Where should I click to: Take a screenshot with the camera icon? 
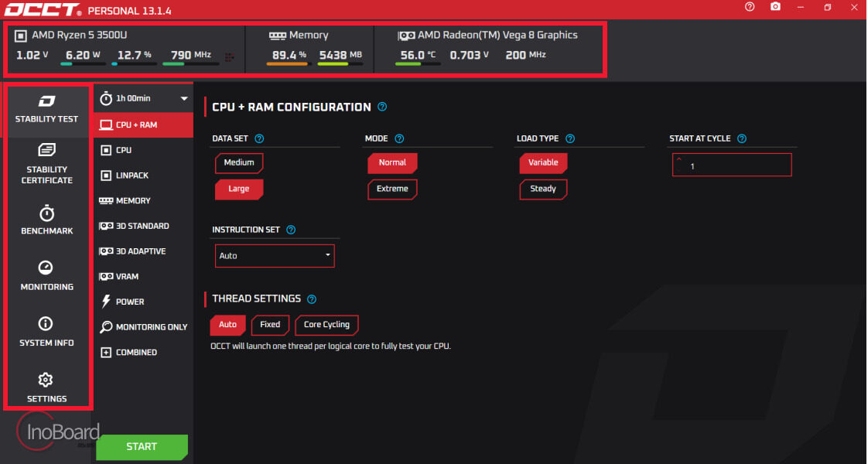coord(776,7)
